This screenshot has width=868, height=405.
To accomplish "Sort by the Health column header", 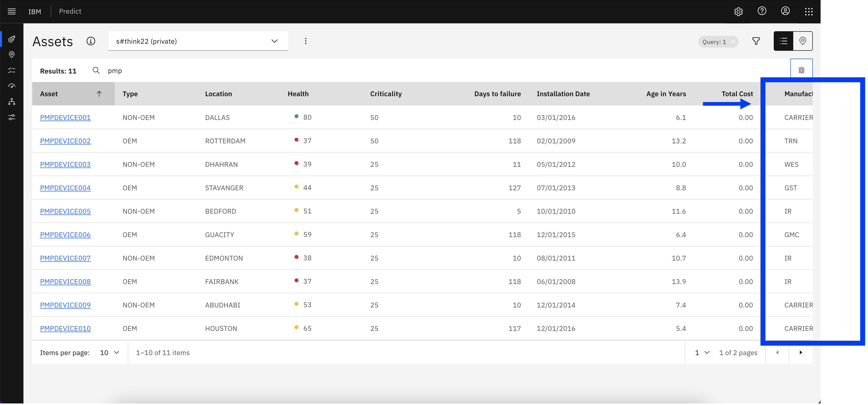I will click(x=298, y=94).
